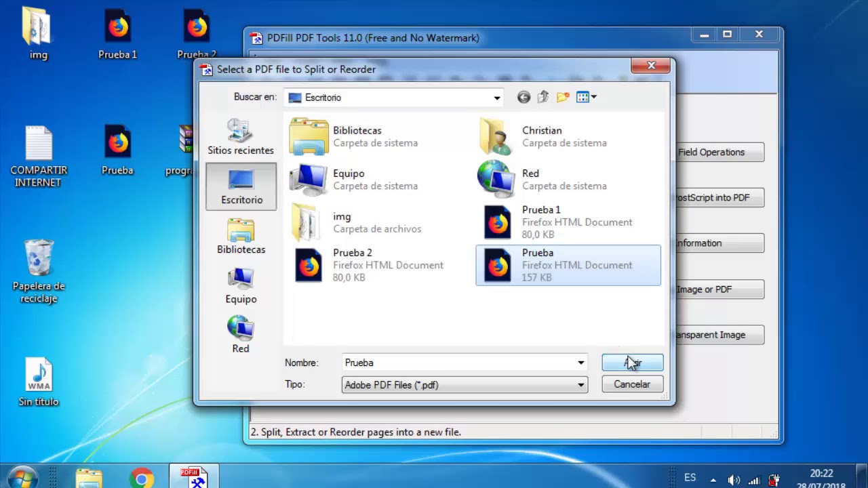The image size is (868, 488).
Task: Open Papelera de reciclaje on desktop
Action: [x=39, y=271]
